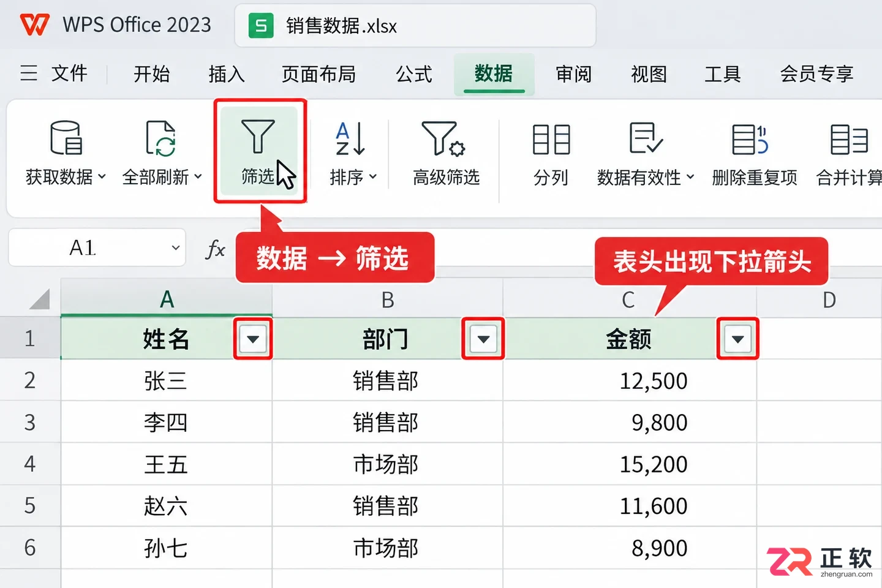The image size is (882, 588).
Task: Click the WPS Office logo icon
Action: click(34, 25)
